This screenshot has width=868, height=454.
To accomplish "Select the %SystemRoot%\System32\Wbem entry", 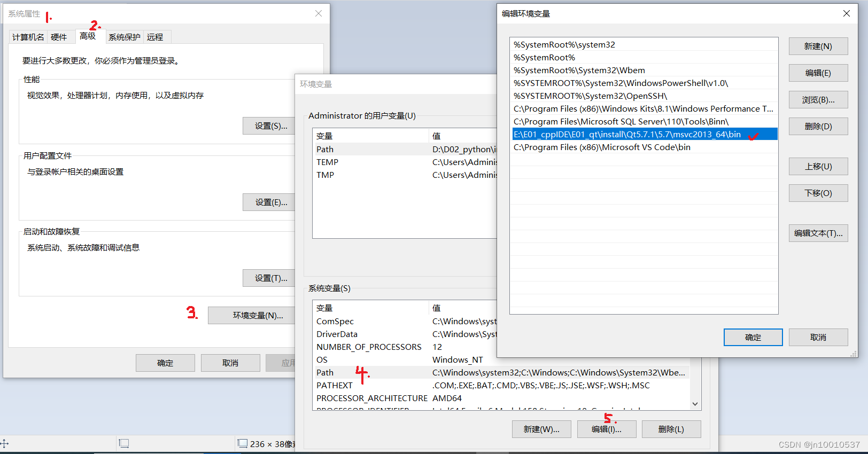I will 644,71.
